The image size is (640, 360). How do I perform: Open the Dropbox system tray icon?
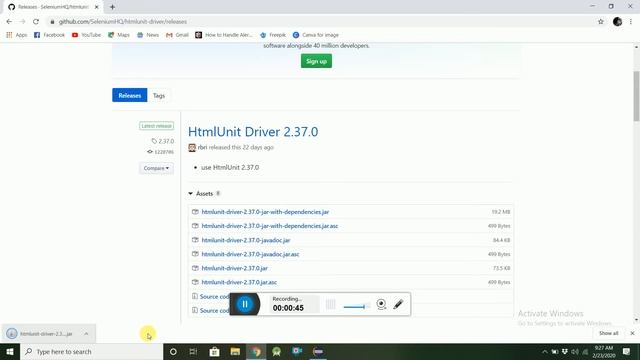click(x=565, y=351)
